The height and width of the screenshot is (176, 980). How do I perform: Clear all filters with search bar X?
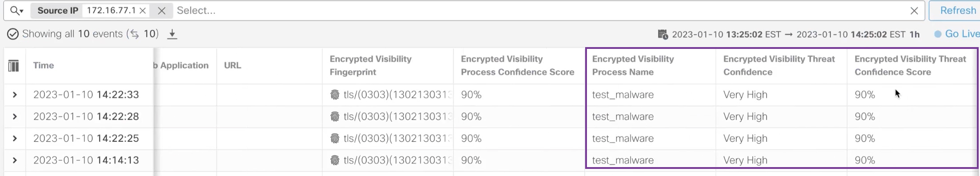coord(914,11)
